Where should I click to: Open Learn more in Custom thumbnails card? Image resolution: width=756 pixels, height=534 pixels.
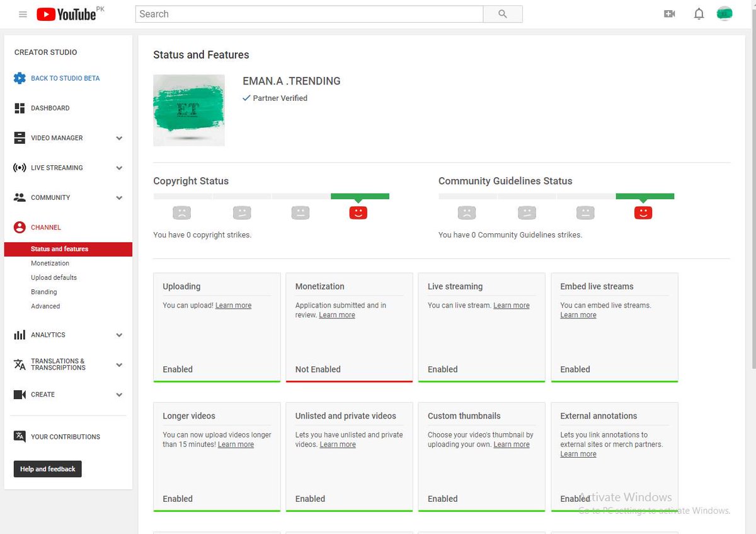[x=512, y=444]
